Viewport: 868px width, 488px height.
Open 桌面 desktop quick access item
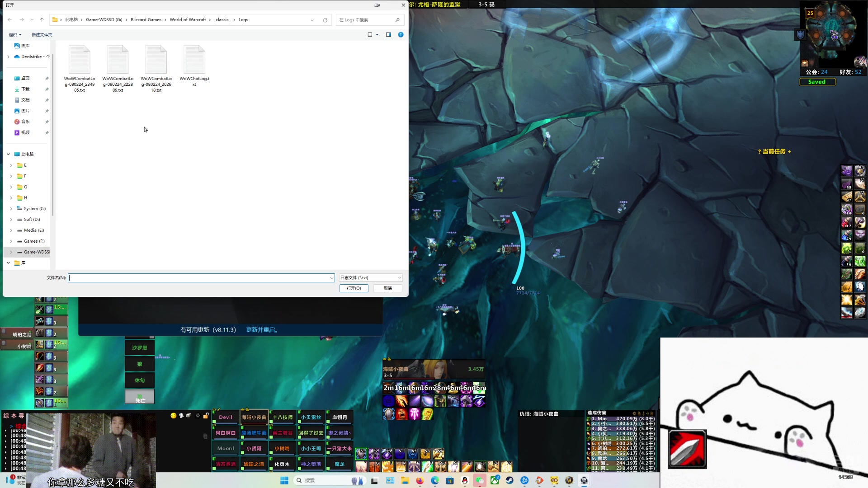(22, 78)
